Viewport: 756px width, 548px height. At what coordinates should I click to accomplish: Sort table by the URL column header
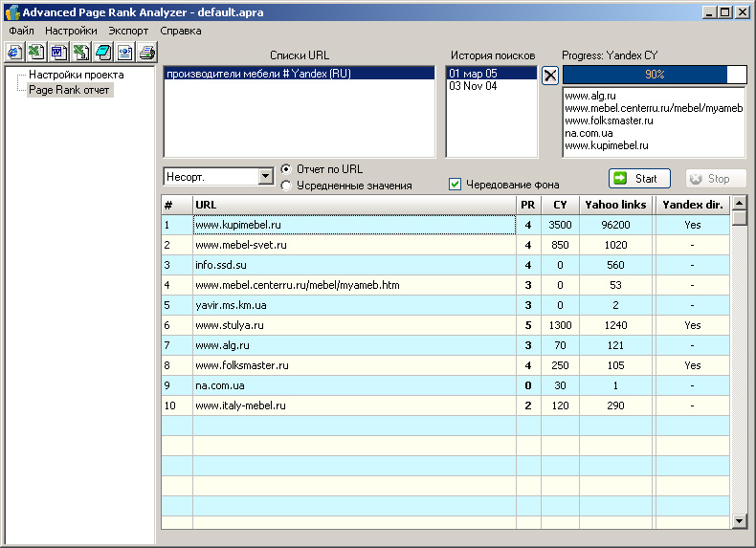(354, 205)
